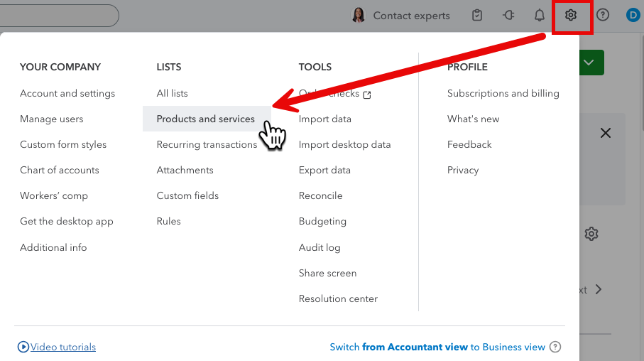Close the background panel with the X icon
The width and height of the screenshot is (644, 361).
(606, 133)
